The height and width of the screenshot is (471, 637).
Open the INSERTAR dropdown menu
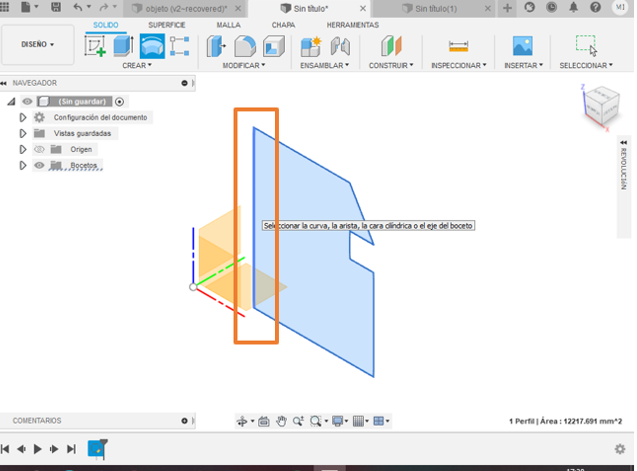click(x=523, y=65)
